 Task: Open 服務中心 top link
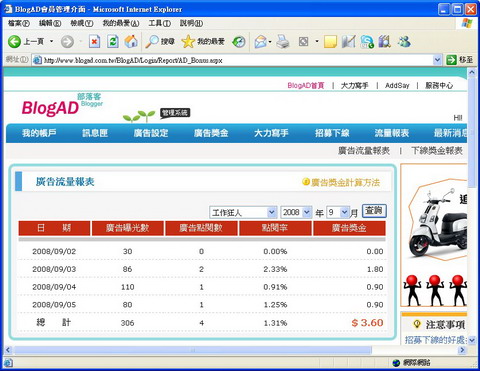(439, 85)
